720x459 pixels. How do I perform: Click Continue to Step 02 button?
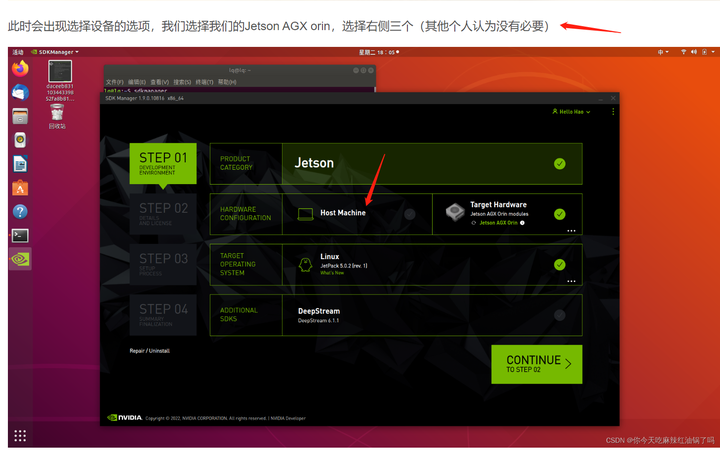tap(536, 364)
